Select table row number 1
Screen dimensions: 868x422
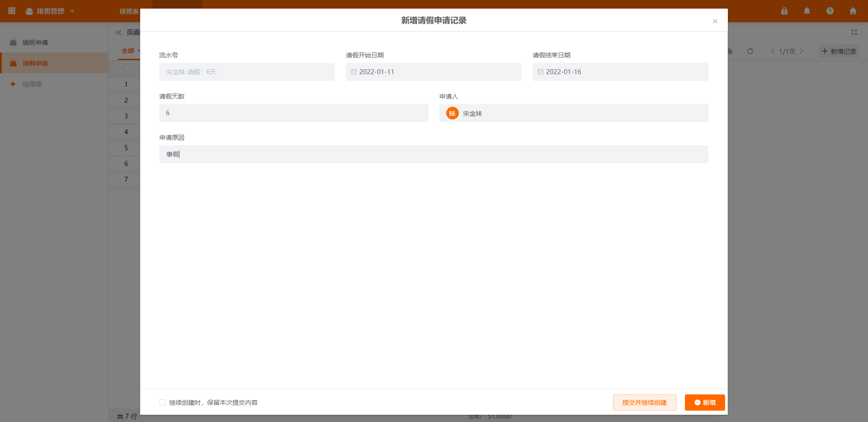tap(126, 85)
